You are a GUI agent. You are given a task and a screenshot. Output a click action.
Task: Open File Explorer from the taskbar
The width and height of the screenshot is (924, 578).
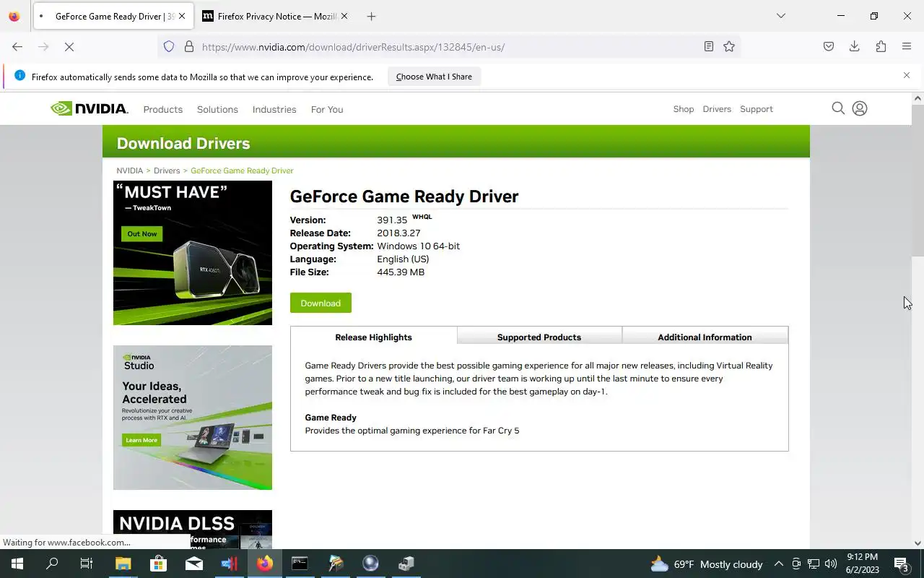click(x=123, y=564)
